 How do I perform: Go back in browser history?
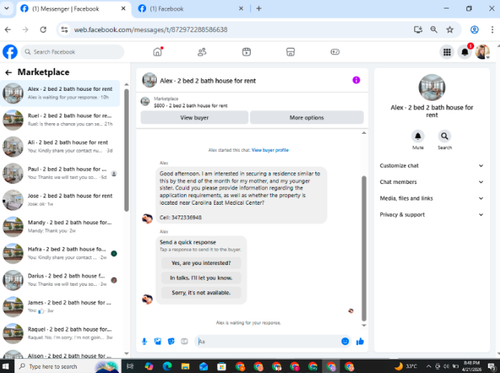click(8, 30)
